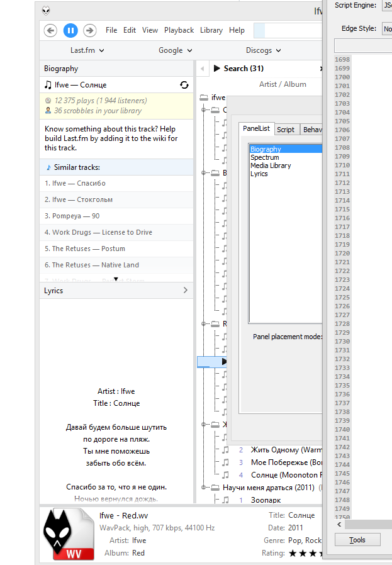Open the View menu
This screenshot has width=392, height=565.
tap(150, 30)
